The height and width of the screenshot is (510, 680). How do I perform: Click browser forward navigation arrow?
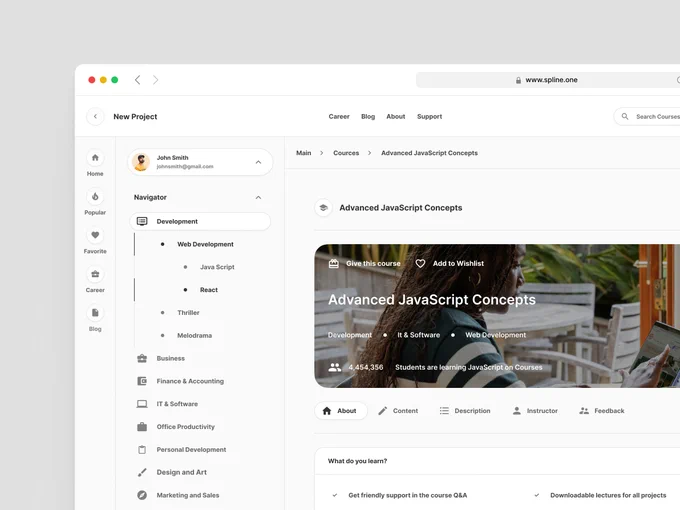pyautogui.click(x=156, y=80)
